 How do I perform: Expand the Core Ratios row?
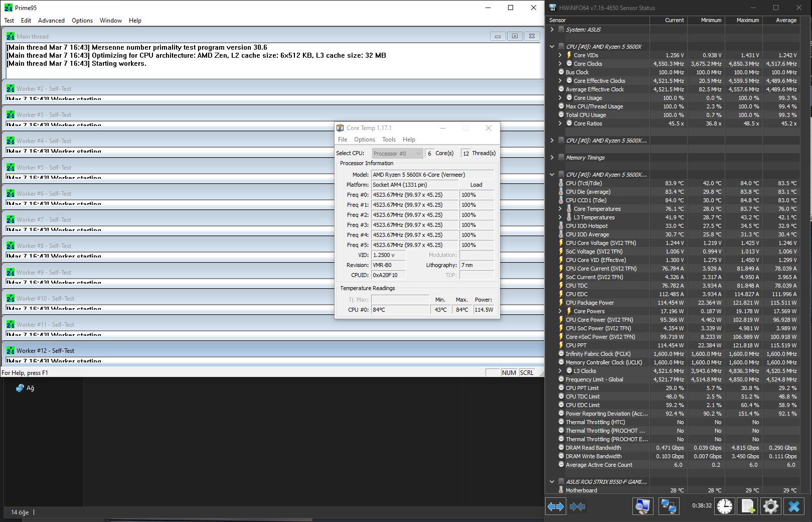tap(560, 123)
